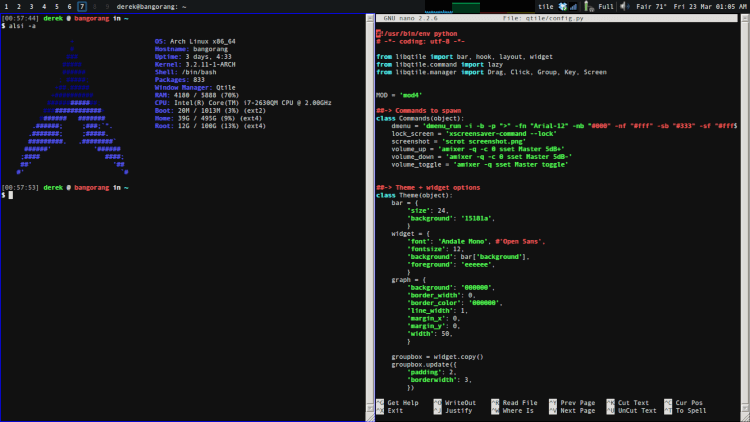Click the battery icon beside Full
The height and width of the screenshot is (422, 750).
point(589,6)
